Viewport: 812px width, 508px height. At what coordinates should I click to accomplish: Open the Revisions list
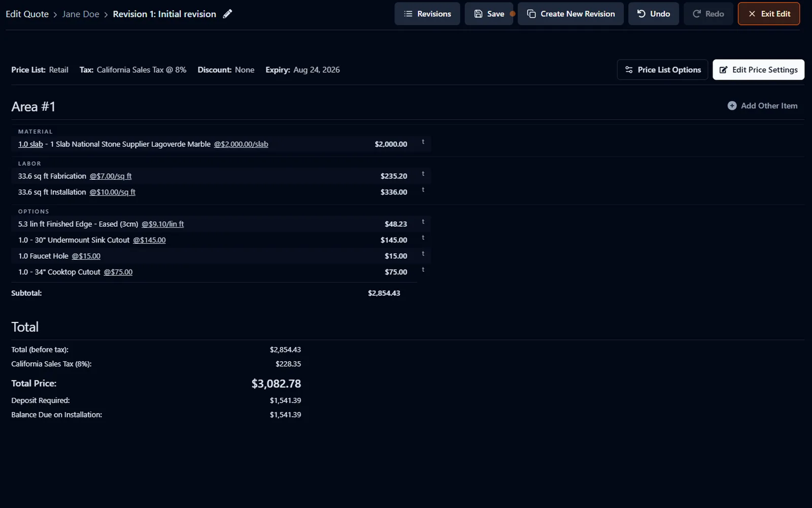click(427, 14)
